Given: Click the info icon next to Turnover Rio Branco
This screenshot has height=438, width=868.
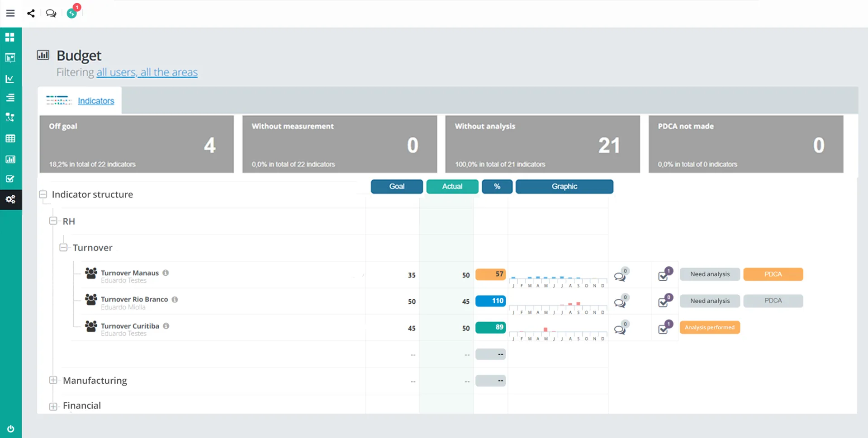Looking at the screenshot, I should point(175,299).
